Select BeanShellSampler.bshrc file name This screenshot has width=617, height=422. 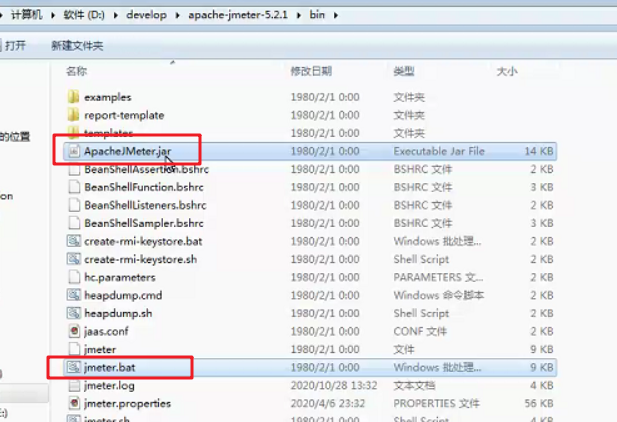(144, 223)
